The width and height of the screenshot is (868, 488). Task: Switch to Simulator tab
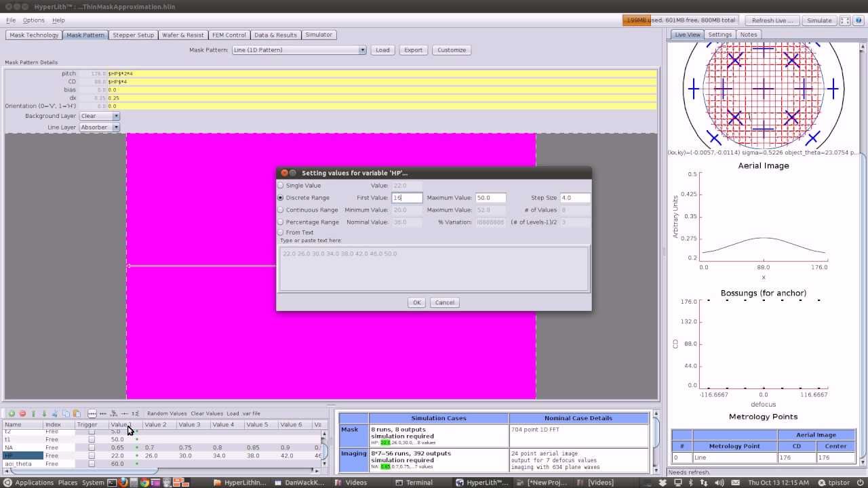click(319, 35)
